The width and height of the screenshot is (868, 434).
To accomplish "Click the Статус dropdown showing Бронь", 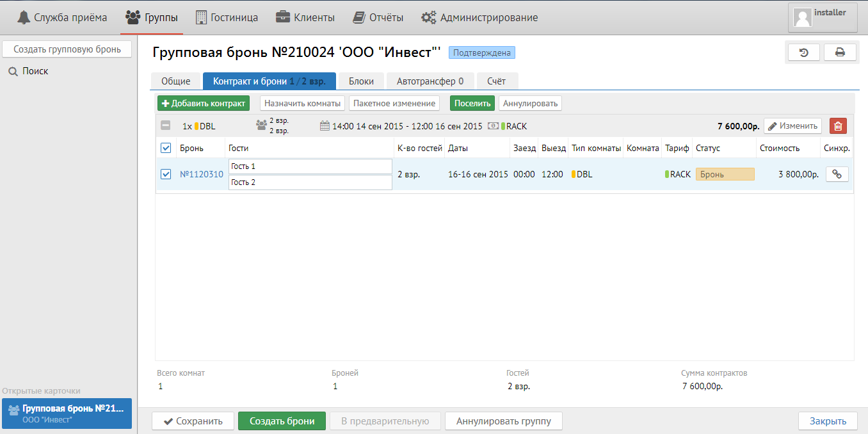I will tap(725, 174).
